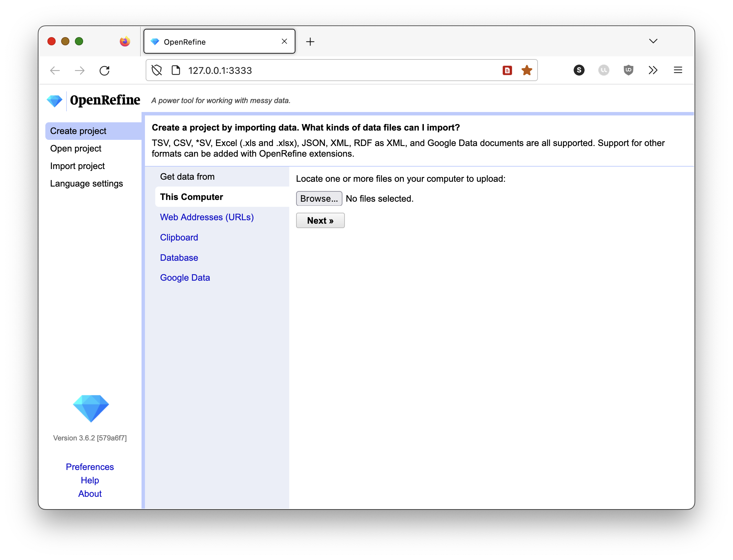Open the Preferences link
The image size is (733, 560).
tap(90, 467)
